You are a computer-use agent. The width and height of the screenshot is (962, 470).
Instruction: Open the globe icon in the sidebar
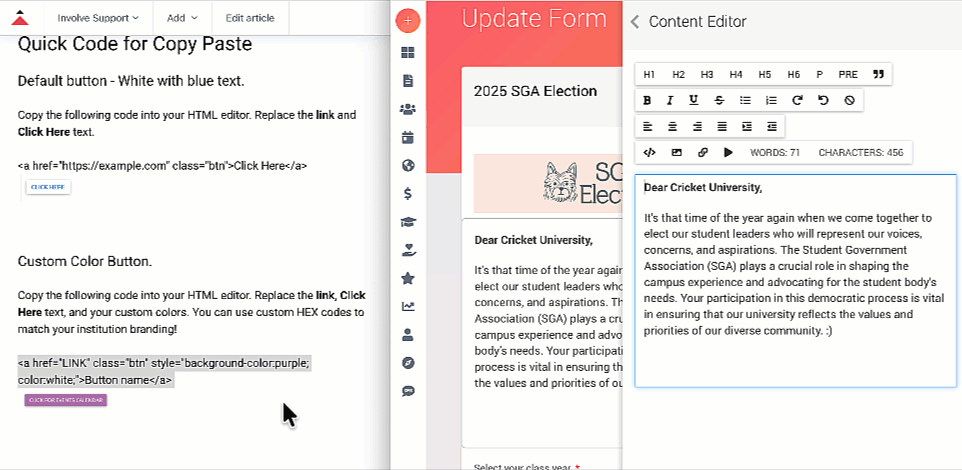pos(408,166)
